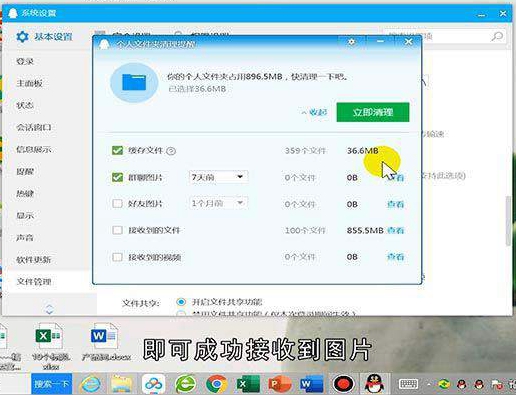Click the 100个文件 count text
This screenshot has height=395, width=516.
point(305,230)
